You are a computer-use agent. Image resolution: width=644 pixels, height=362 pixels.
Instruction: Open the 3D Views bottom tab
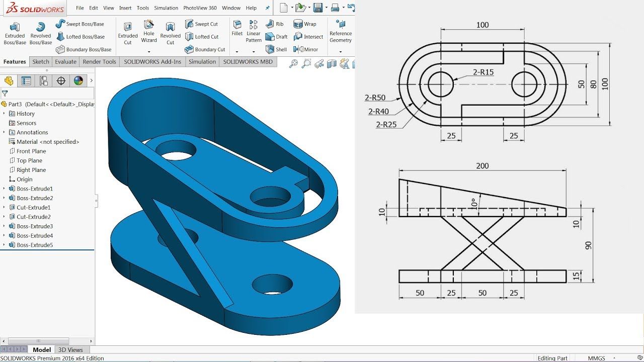[70, 349]
